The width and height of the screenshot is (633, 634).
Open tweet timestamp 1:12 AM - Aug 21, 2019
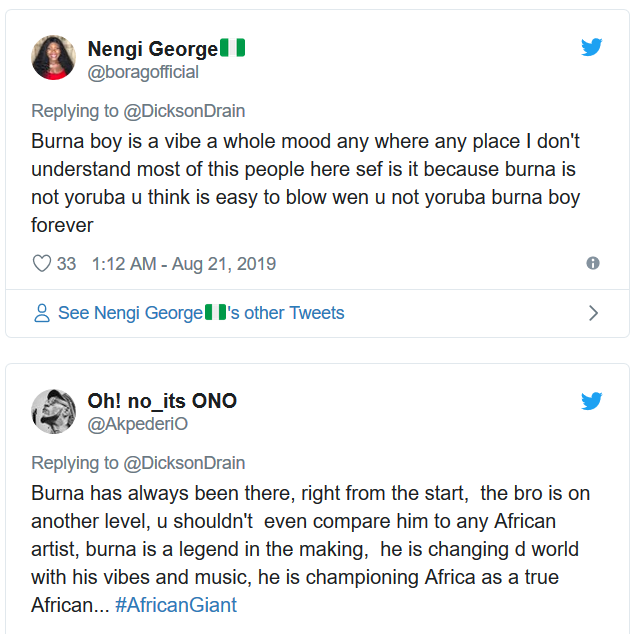[x=183, y=264]
